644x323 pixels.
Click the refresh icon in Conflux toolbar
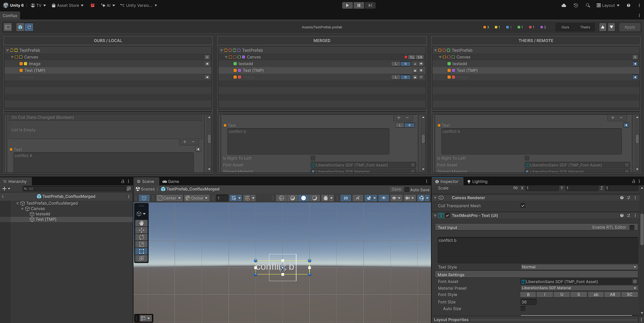[x=29, y=27]
